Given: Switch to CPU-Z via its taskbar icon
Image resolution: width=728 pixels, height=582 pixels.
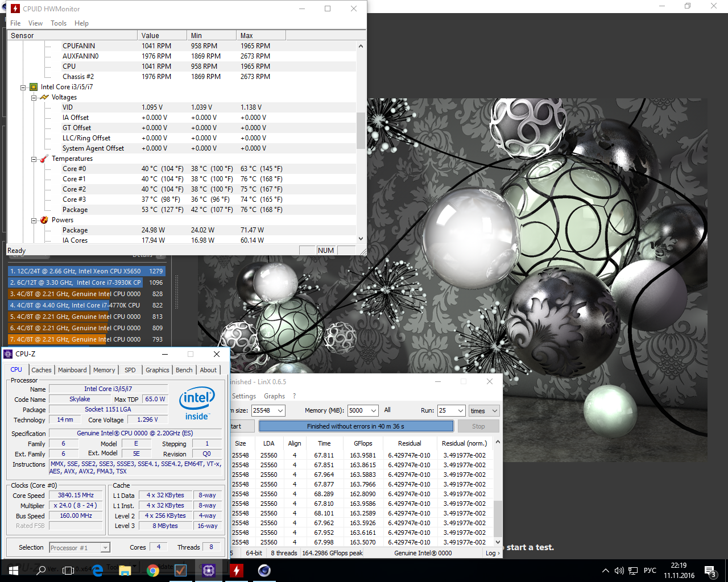Looking at the screenshot, I should pos(209,571).
